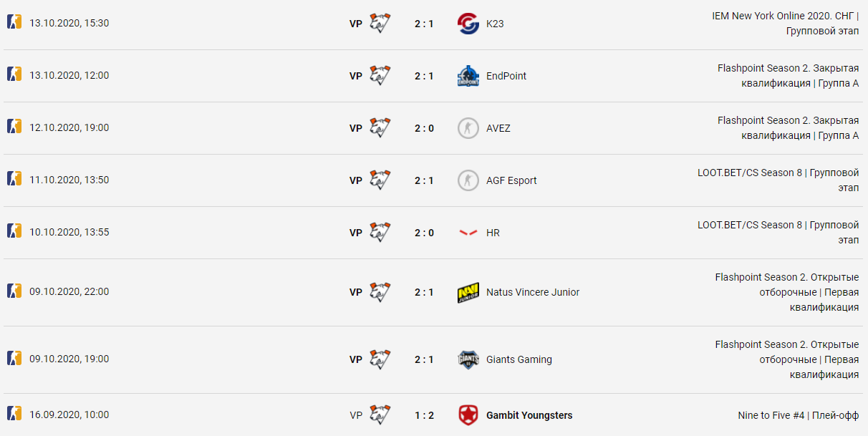Open the IEM New York Online 2020 tournament link

coord(786,23)
